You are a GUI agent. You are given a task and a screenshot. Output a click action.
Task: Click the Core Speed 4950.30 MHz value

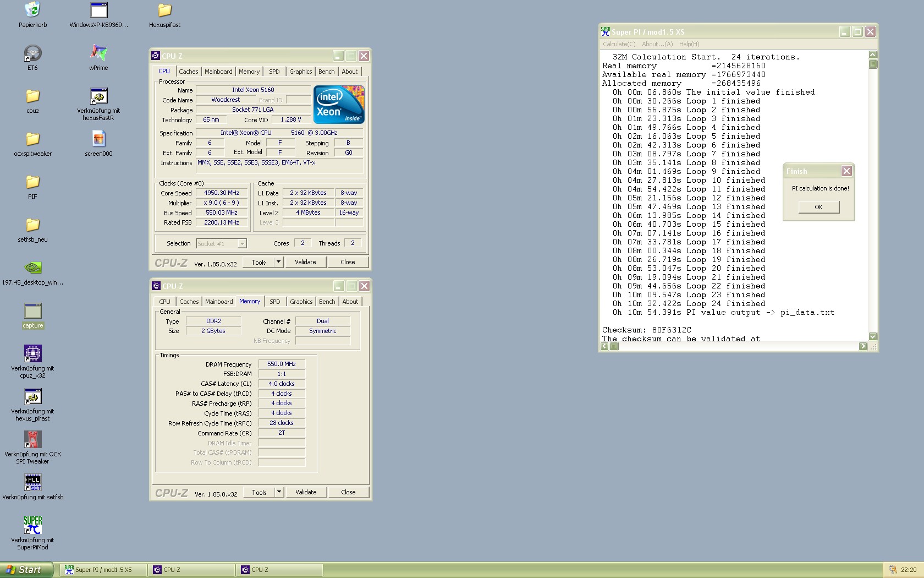pos(222,193)
